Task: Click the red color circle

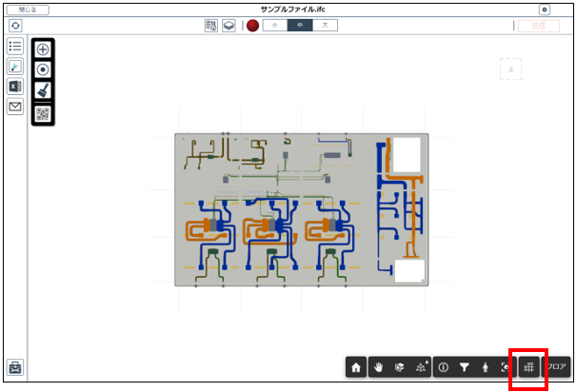Action: [252, 26]
